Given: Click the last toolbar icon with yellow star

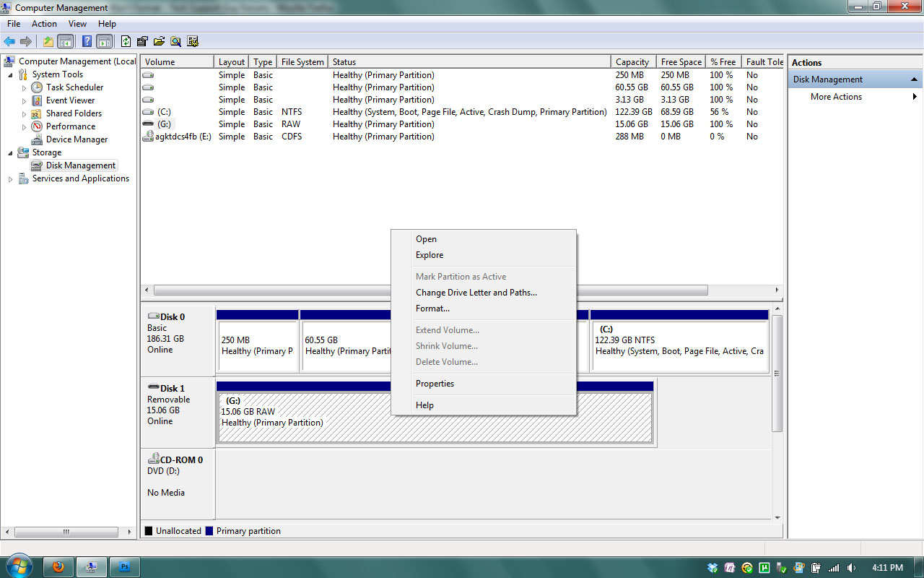Looking at the screenshot, I should 193,41.
